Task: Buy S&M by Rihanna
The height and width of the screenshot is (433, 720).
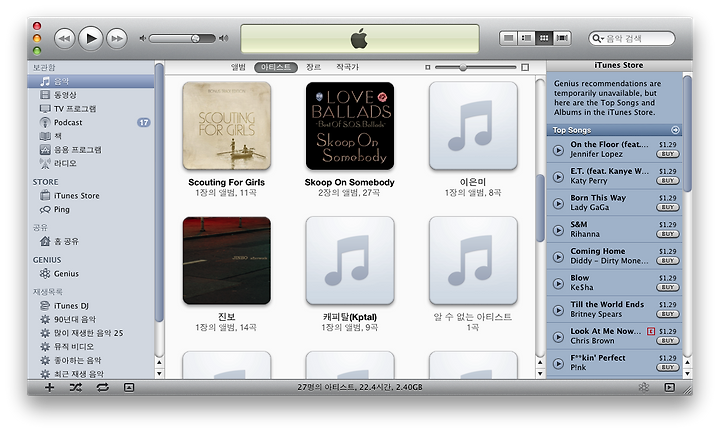Action: (x=668, y=234)
